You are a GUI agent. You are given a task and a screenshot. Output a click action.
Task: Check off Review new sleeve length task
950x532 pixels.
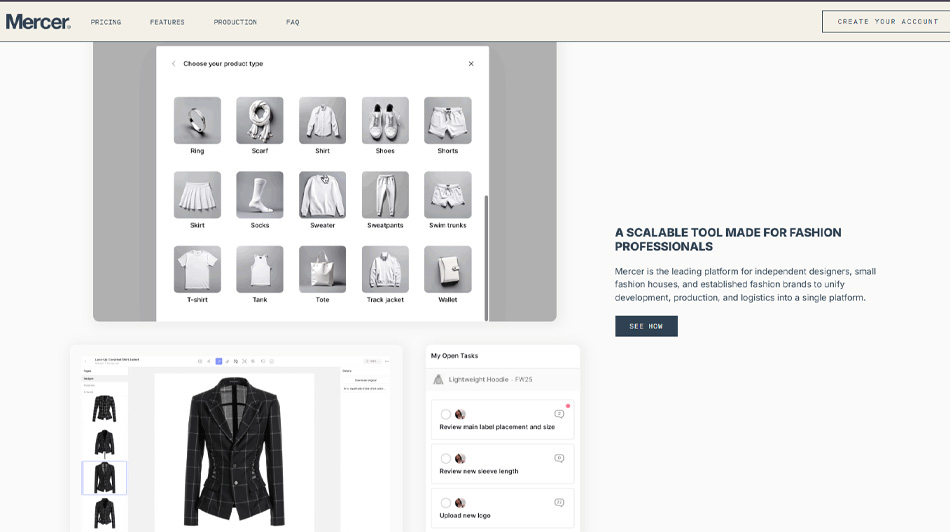(x=446, y=458)
